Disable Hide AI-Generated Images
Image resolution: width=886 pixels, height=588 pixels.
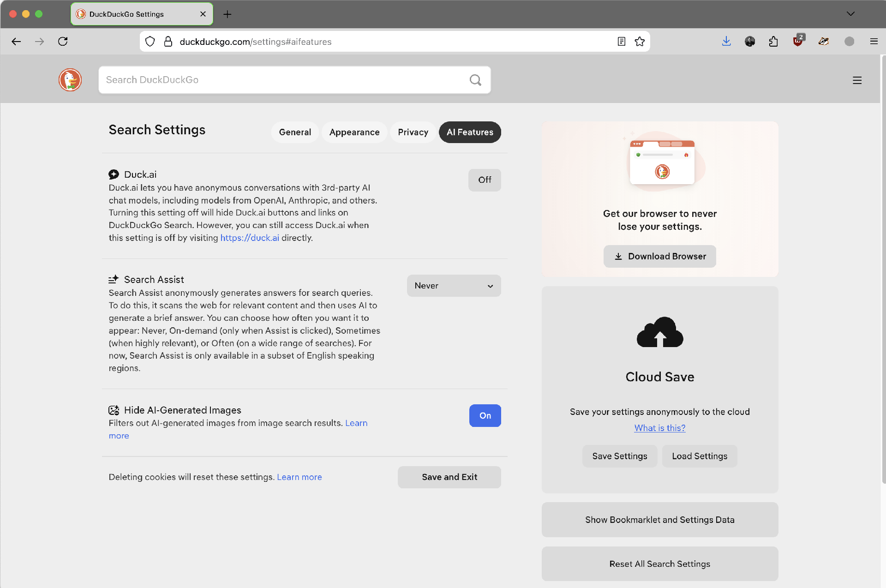[485, 415]
